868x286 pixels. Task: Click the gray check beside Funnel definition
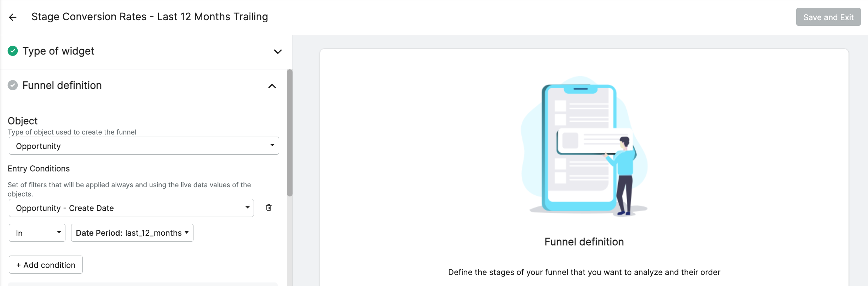[13, 85]
